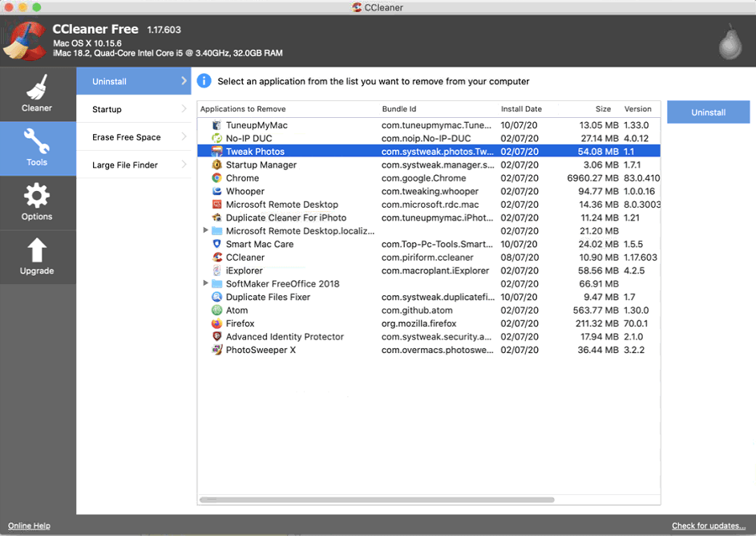The image size is (756, 536).
Task: Expand the SoftMaker FreeOffice 2018 entry
Action: click(206, 283)
